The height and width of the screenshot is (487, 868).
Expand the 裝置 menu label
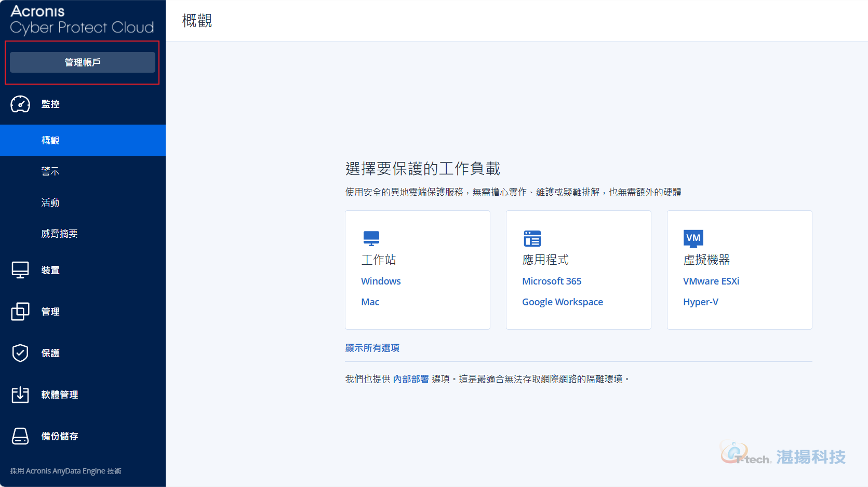[x=50, y=270]
